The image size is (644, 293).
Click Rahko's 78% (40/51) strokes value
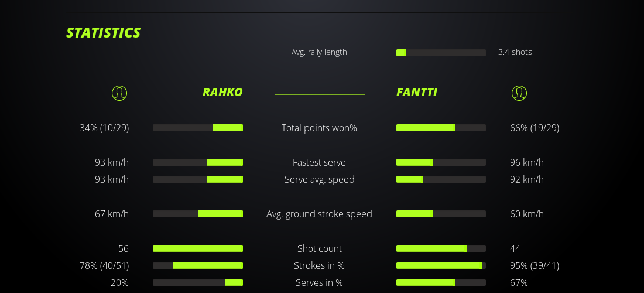[104, 265]
